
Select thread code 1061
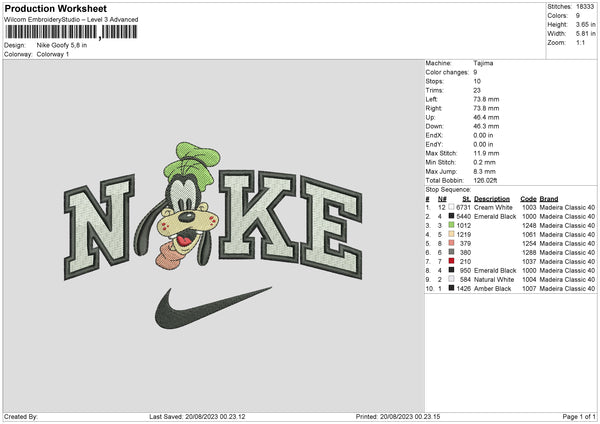click(529, 235)
